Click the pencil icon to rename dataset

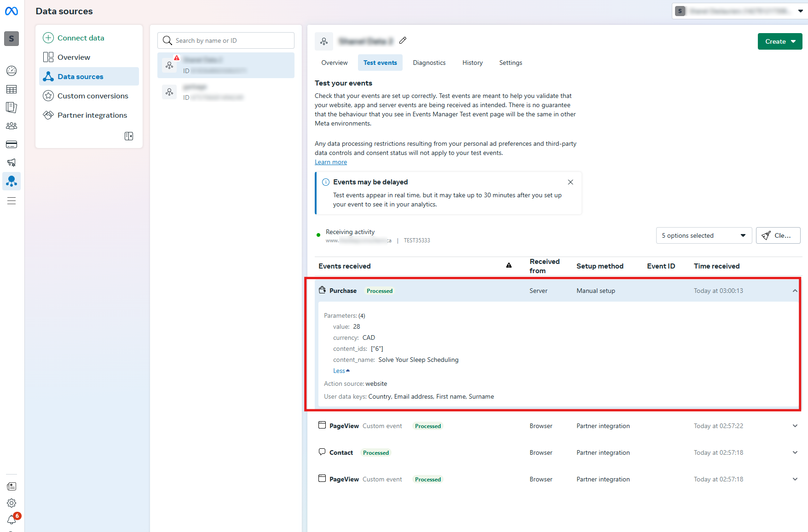point(403,41)
